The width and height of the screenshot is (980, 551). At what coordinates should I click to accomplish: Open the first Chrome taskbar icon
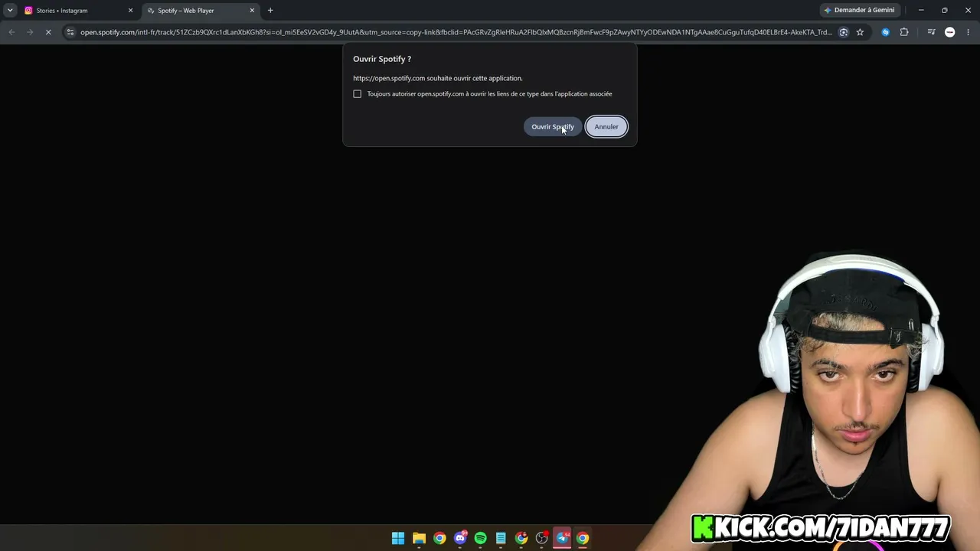[x=439, y=538]
